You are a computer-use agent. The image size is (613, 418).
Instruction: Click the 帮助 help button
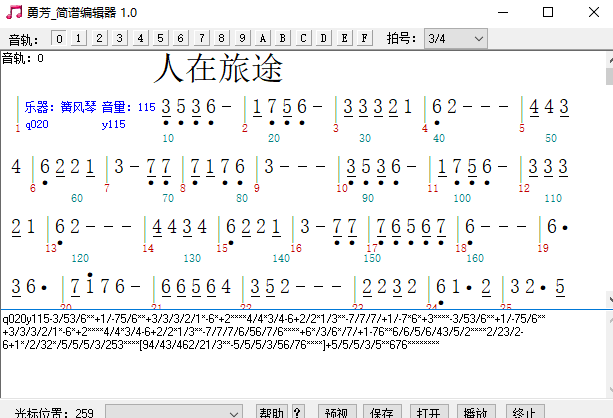click(272, 411)
